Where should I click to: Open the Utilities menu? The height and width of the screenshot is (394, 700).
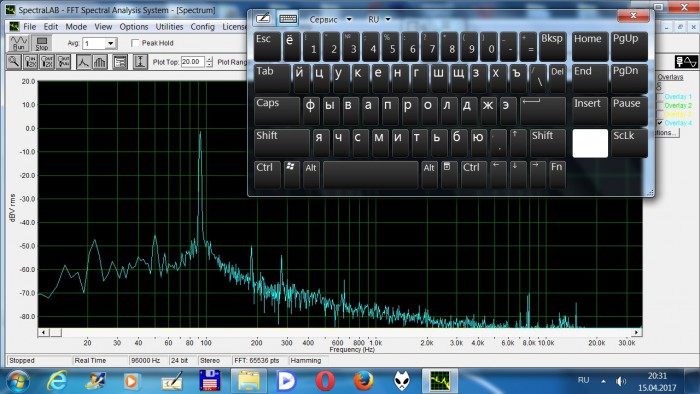(x=169, y=27)
